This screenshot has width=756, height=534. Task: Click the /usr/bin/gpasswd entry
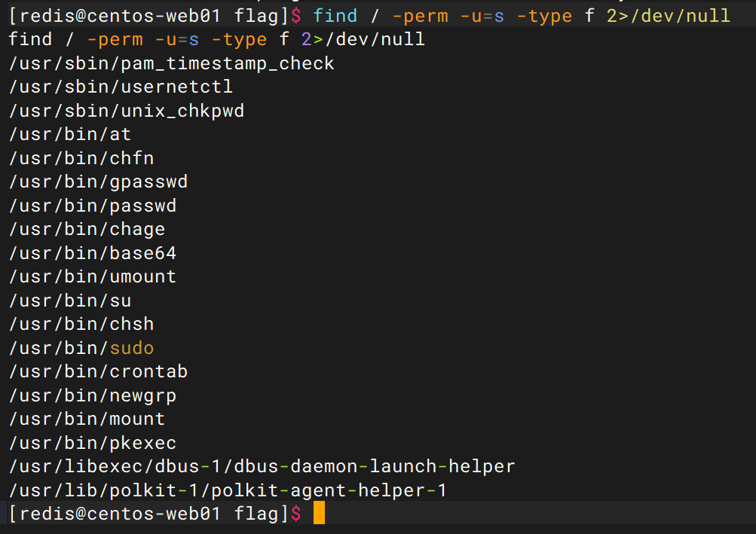click(x=99, y=182)
